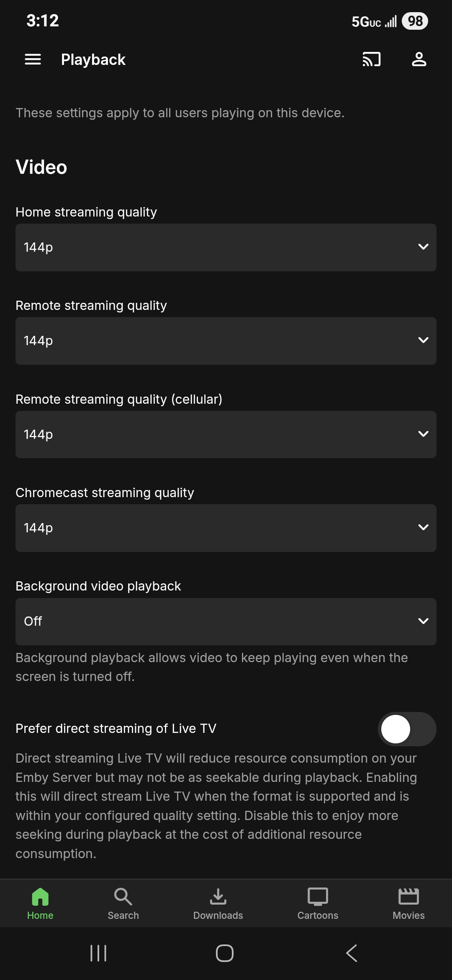Tap the Cast to device icon

[371, 59]
